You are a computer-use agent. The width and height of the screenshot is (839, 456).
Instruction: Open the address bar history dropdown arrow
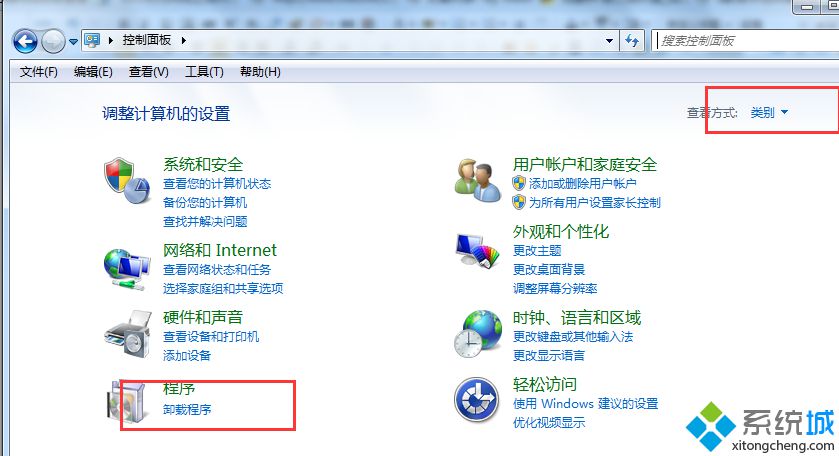pos(609,41)
